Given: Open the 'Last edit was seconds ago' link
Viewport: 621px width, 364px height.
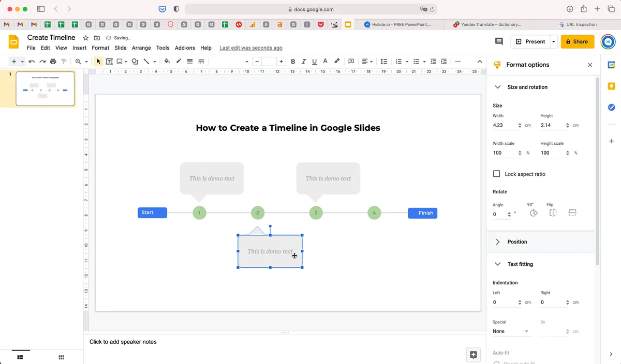Looking at the screenshot, I should pos(251,48).
